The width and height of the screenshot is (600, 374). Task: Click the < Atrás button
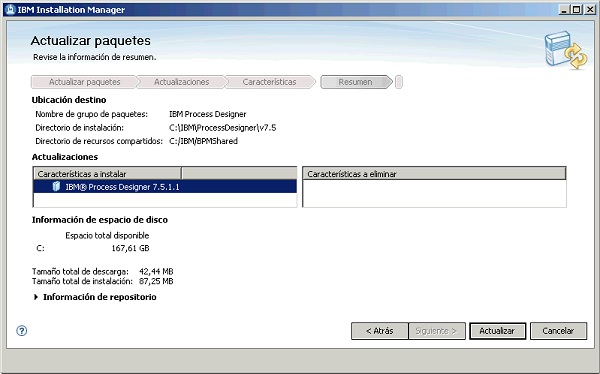tap(380, 331)
